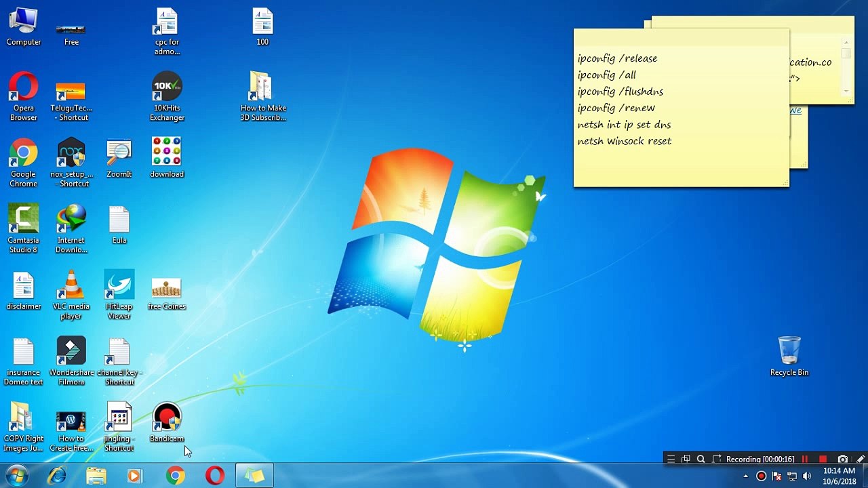Open the HitLeap Viewer icon
Image resolution: width=868 pixels, height=488 pixels.
pos(119,296)
